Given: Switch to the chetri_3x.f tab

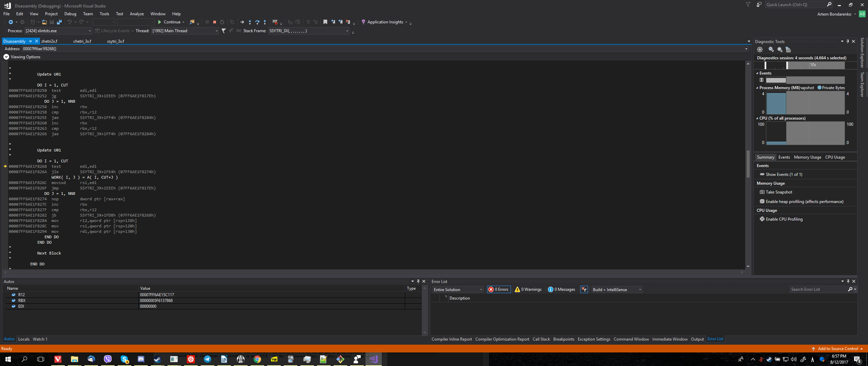Looking at the screenshot, I should 82,41.
